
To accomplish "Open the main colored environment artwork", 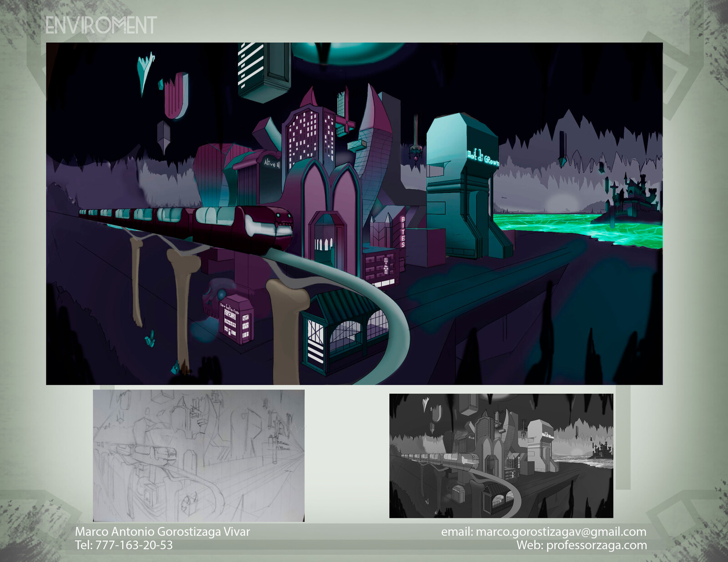I will 354,214.
